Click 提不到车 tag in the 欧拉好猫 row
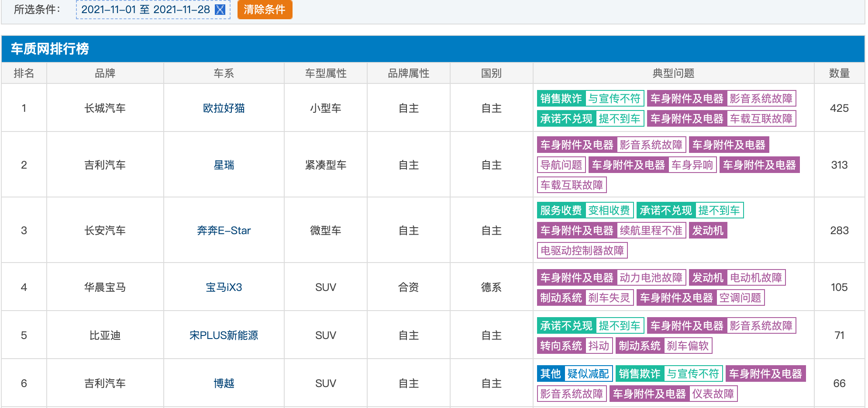 620,119
